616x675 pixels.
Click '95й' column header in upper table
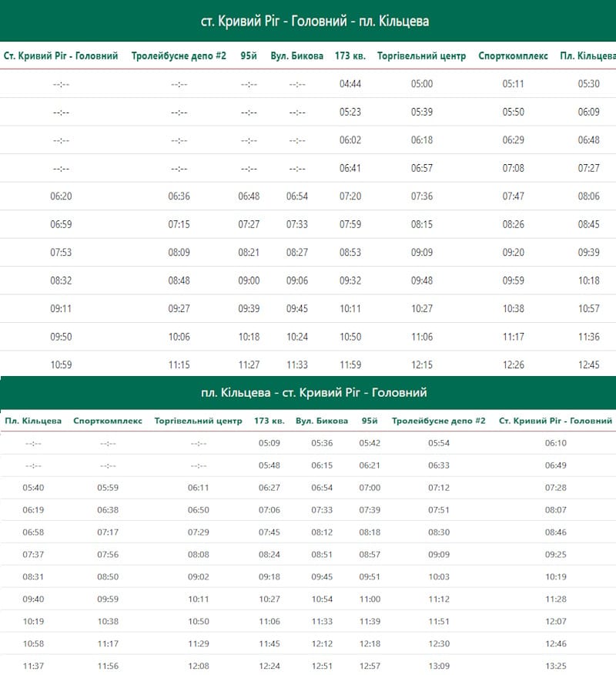[248, 56]
